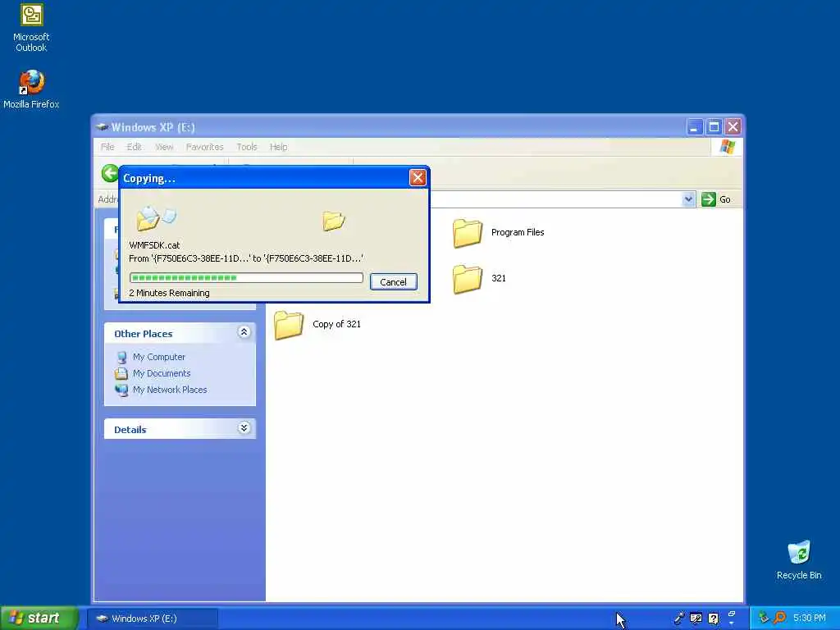The image size is (840, 630).
Task: Click the Windows flag logo in Explorer
Action: point(727,146)
